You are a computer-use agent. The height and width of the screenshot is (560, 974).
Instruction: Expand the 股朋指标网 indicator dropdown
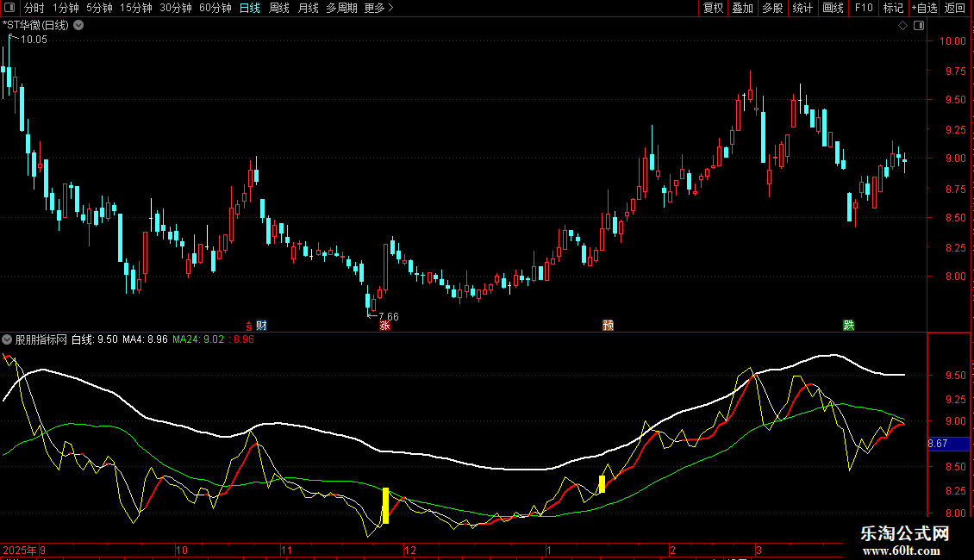click(7, 339)
